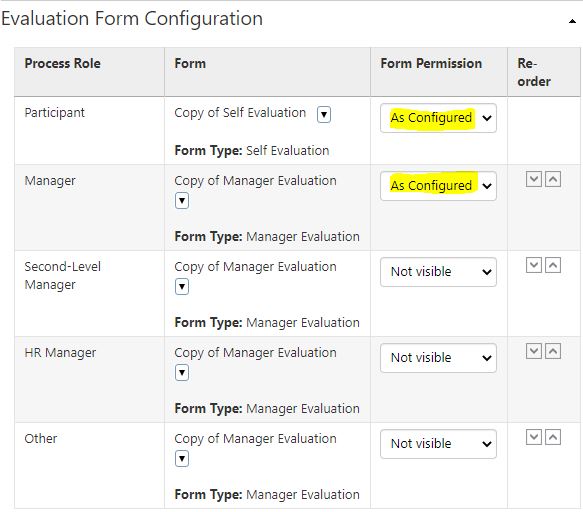Change Second-Level Manager permission from Not visible

438,272
